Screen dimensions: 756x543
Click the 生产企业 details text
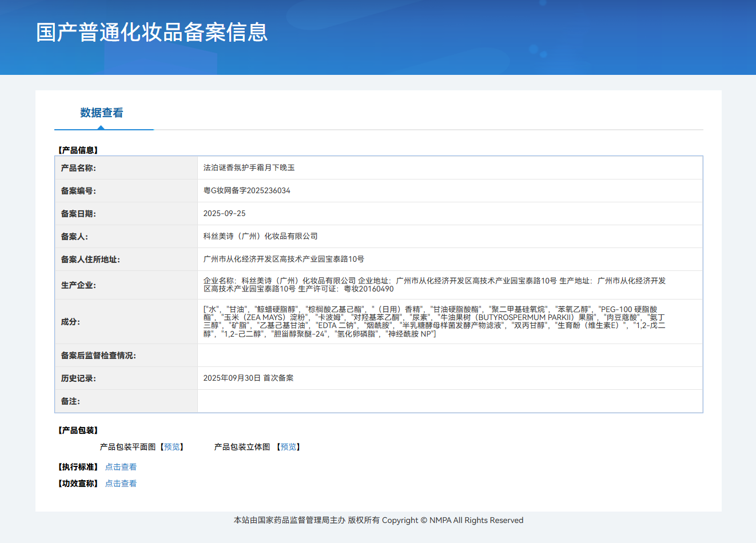(434, 285)
